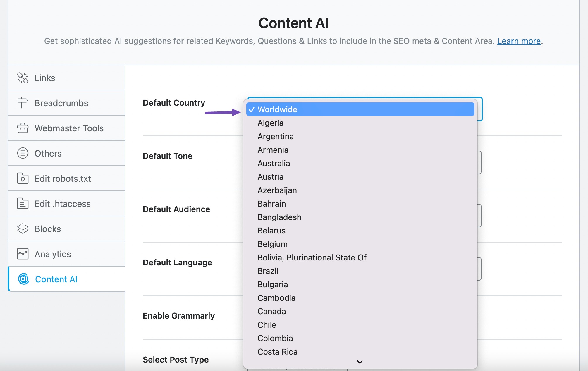Choose Belarus from the dropdown
The image size is (588, 371).
[x=360, y=231]
